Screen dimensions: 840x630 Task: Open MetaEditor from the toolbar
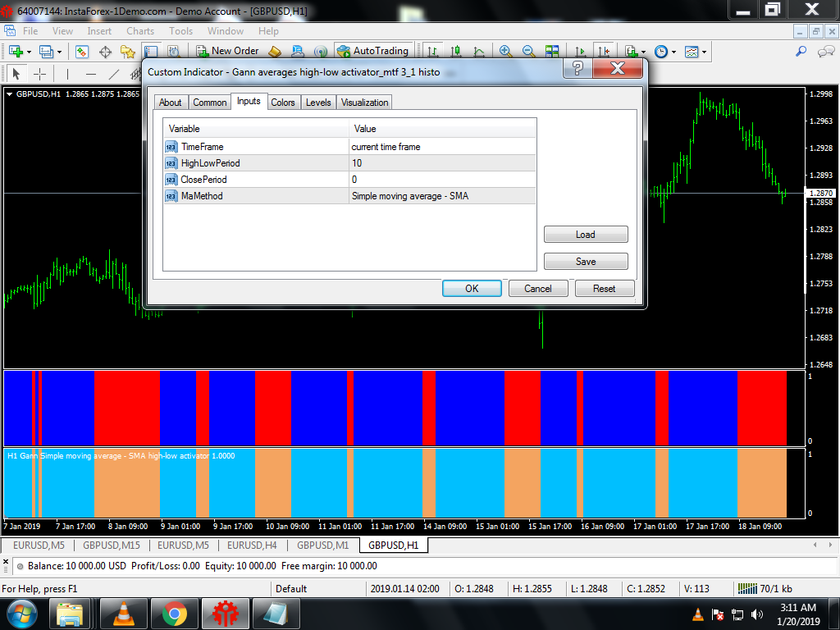276,52
